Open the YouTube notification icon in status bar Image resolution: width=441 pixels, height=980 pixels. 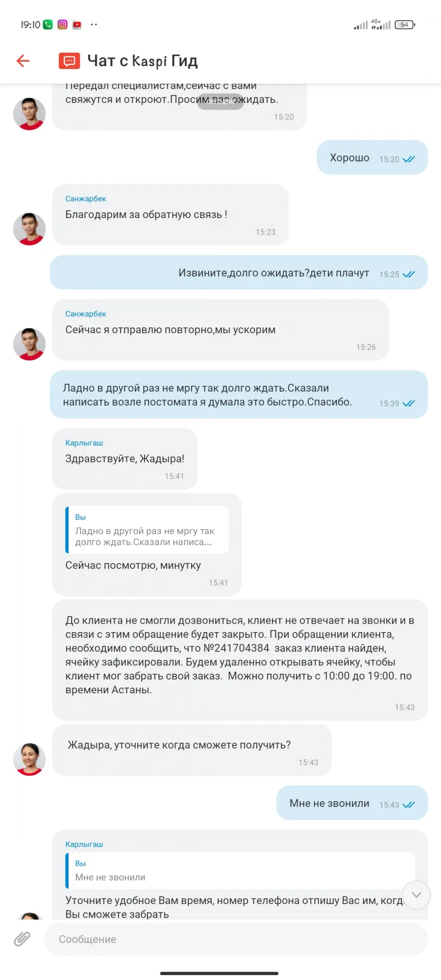77,24
